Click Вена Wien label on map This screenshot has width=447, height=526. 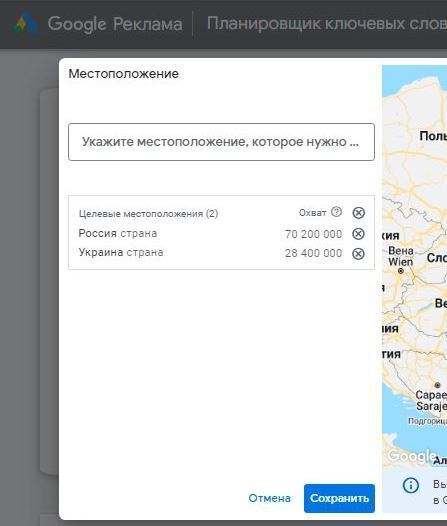tap(401, 256)
